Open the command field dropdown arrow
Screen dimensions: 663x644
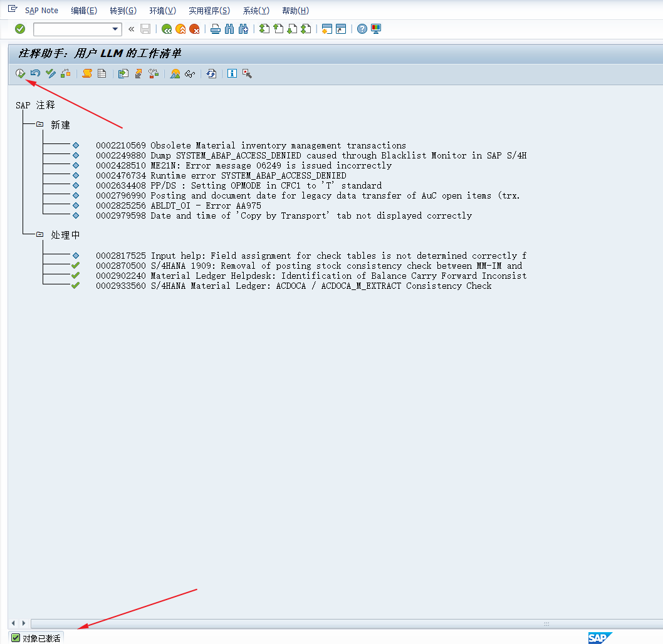(115, 29)
